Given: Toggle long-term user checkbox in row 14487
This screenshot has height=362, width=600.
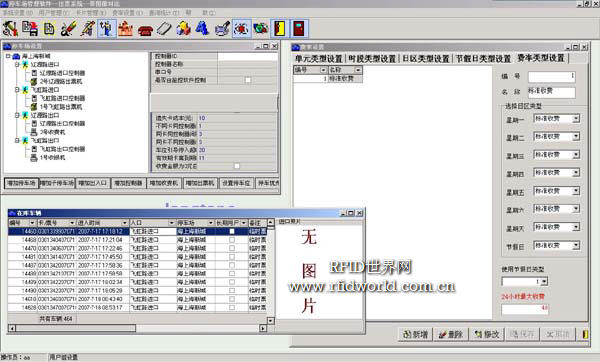Looking at the screenshot, I should (x=232, y=265).
